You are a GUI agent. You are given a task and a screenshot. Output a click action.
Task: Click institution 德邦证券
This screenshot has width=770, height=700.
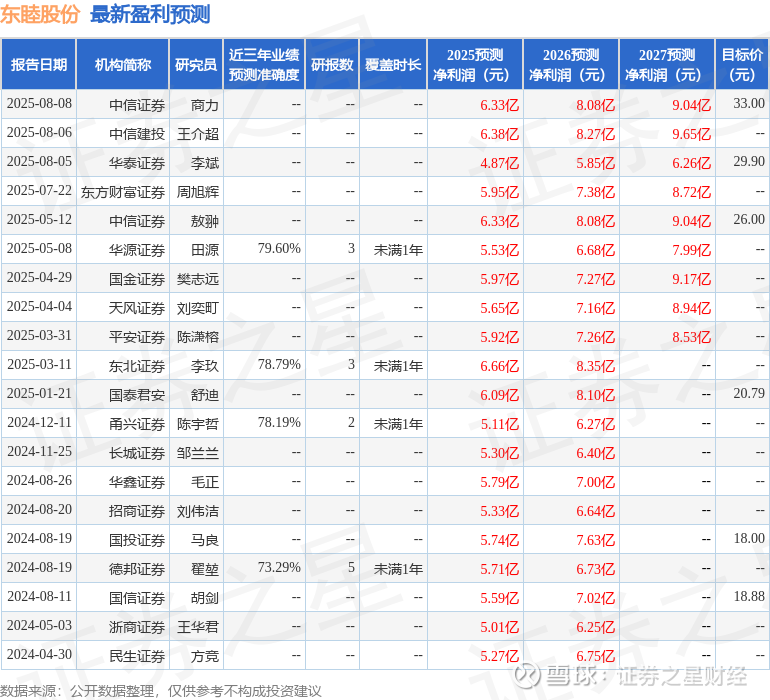(x=137, y=569)
